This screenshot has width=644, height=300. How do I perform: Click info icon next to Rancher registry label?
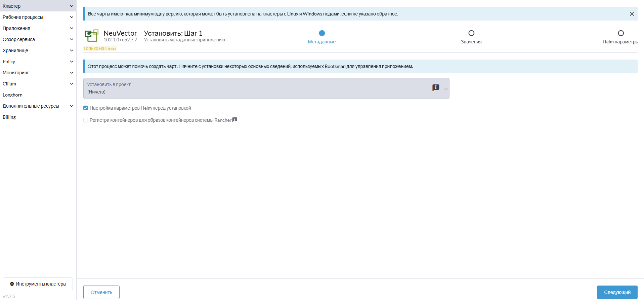point(235,120)
